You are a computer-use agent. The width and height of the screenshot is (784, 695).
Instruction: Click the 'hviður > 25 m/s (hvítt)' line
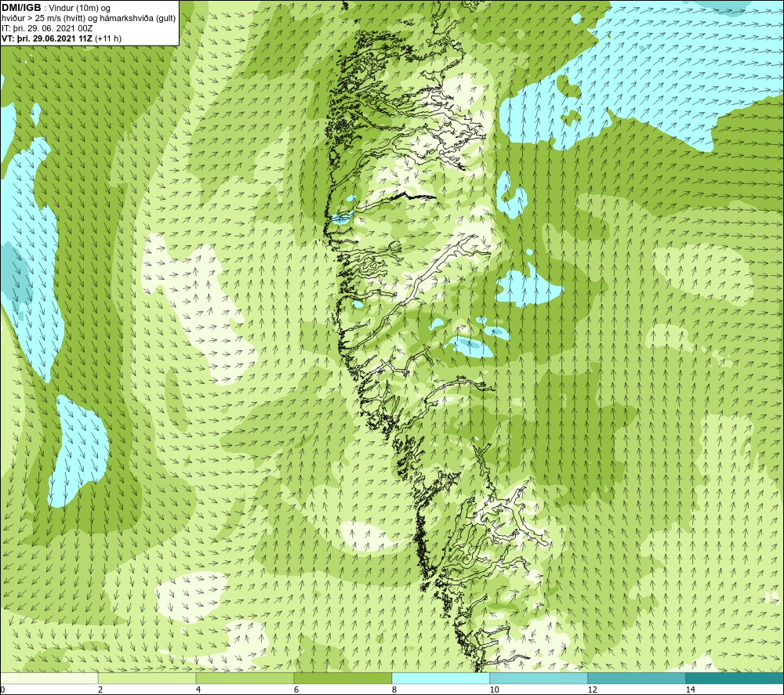tap(43, 19)
